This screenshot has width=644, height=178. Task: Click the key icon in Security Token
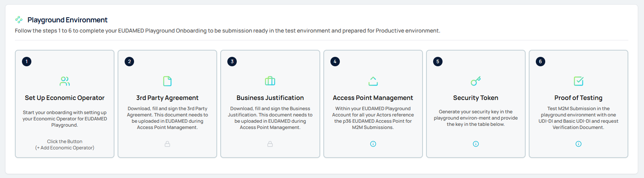click(476, 81)
